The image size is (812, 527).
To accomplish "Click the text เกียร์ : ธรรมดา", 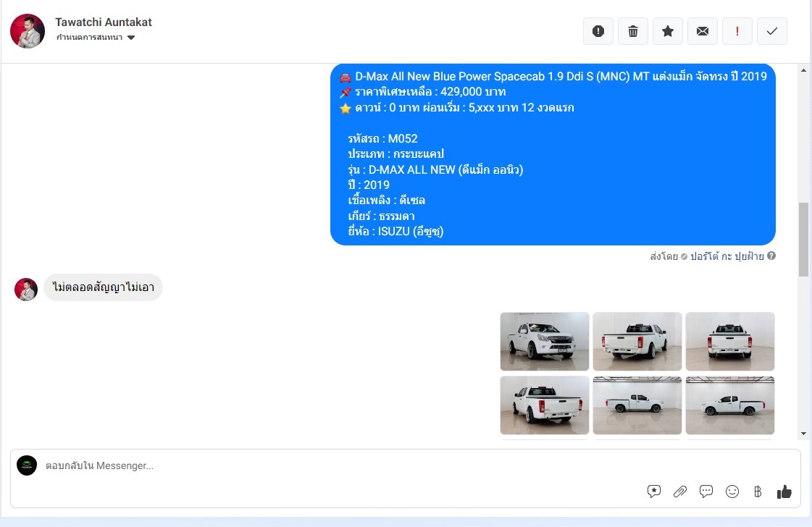I will [381, 216].
